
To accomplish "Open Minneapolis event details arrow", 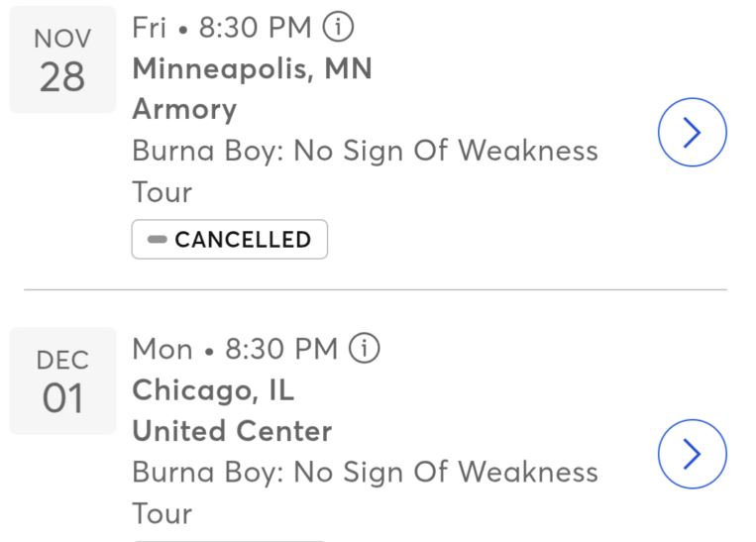I will coord(693,132).
